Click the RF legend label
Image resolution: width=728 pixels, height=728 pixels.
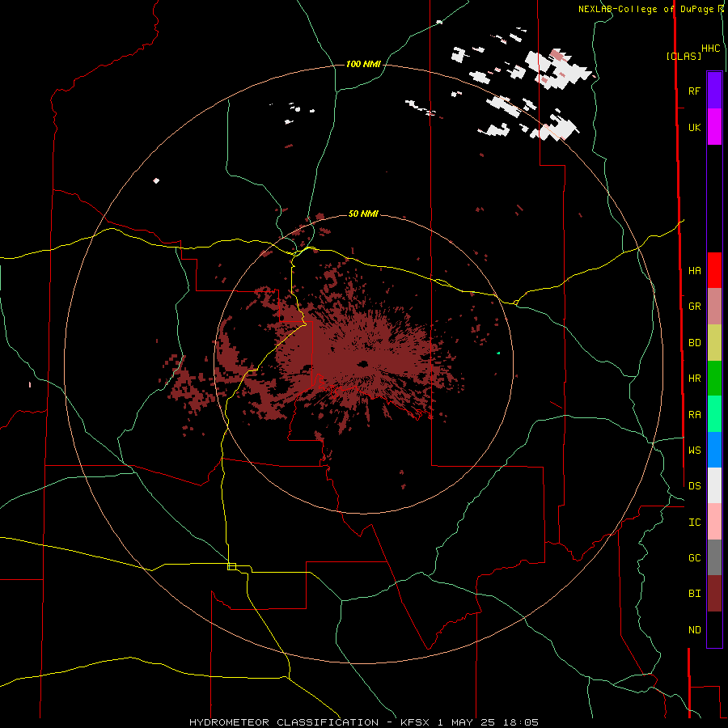(x=694, y=91)
